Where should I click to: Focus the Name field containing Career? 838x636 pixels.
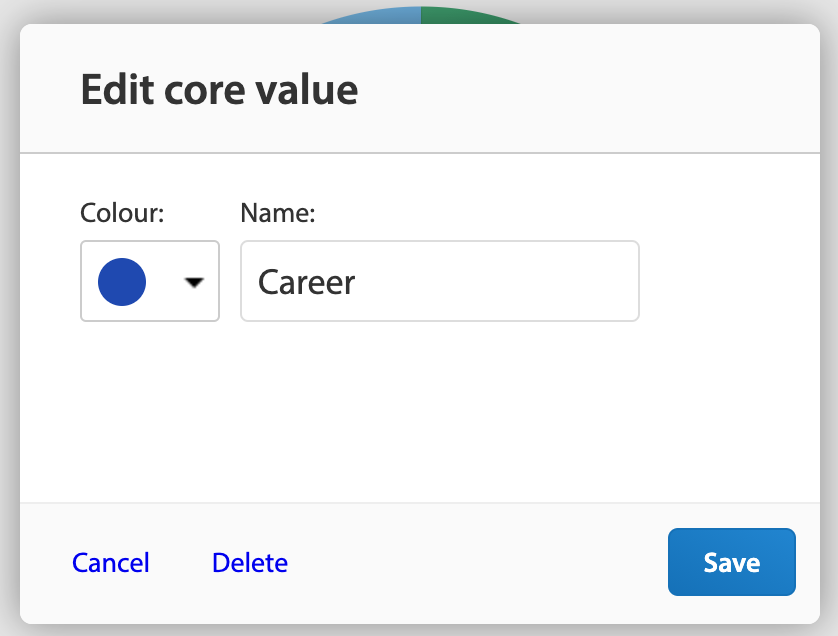[x=440, y=281]
